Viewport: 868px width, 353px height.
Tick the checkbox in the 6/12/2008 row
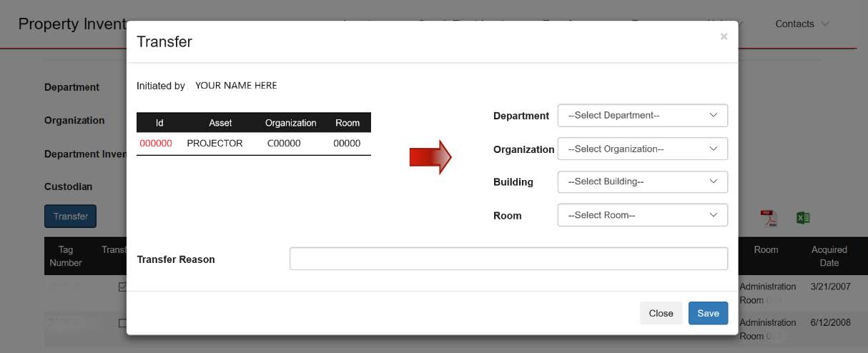122,322
